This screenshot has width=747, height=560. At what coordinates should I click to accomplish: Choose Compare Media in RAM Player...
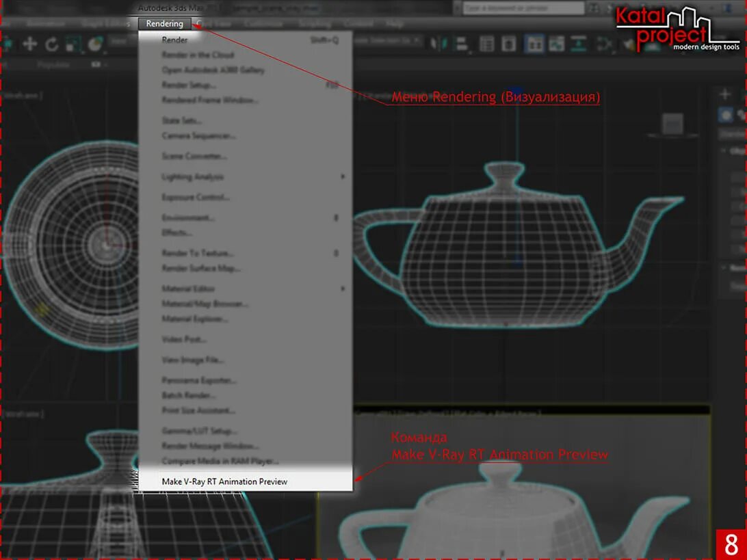tap(246, 462)
